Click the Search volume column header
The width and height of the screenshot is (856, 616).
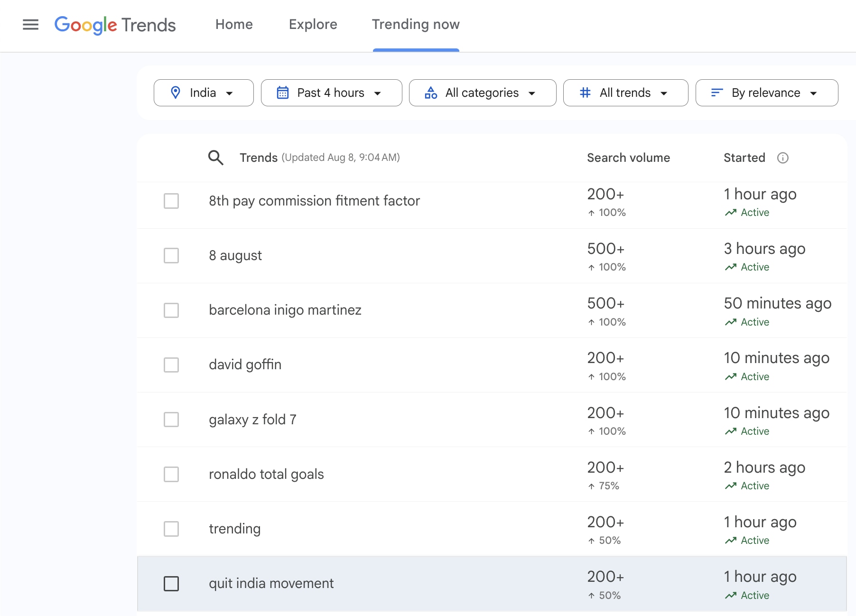click(628, 158)
